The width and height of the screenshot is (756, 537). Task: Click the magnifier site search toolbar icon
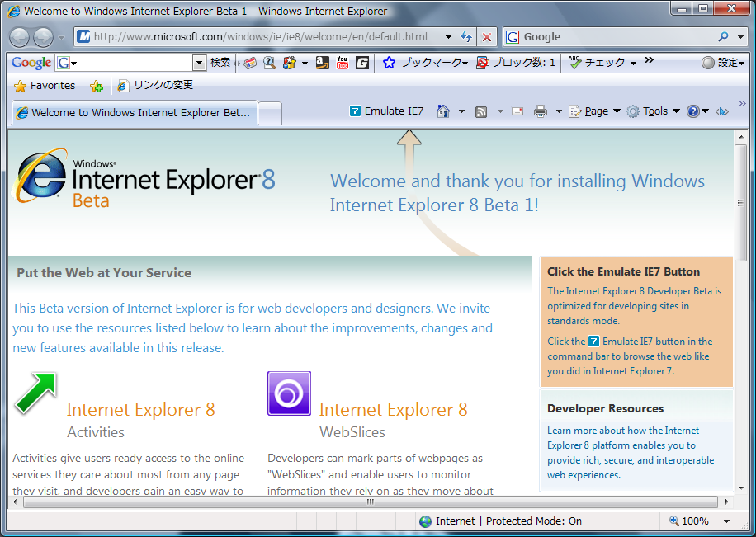click(270, 63)
